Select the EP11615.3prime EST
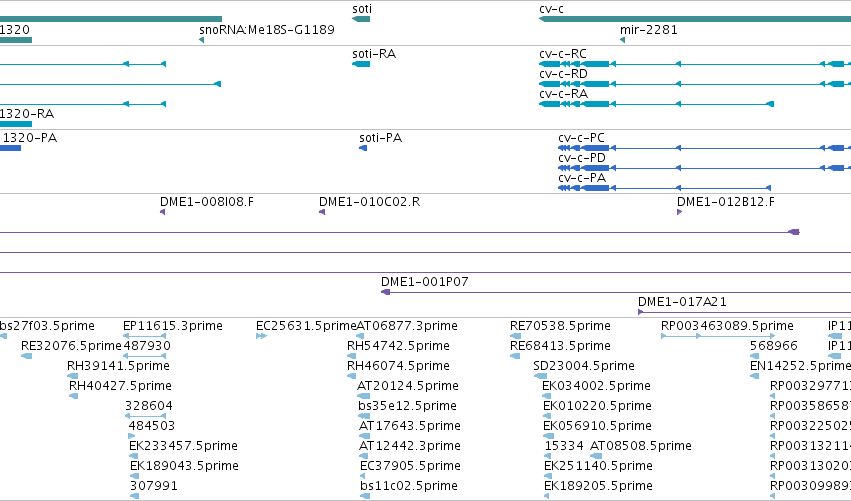This screenshot has width=851, height=501. [173, 326]
